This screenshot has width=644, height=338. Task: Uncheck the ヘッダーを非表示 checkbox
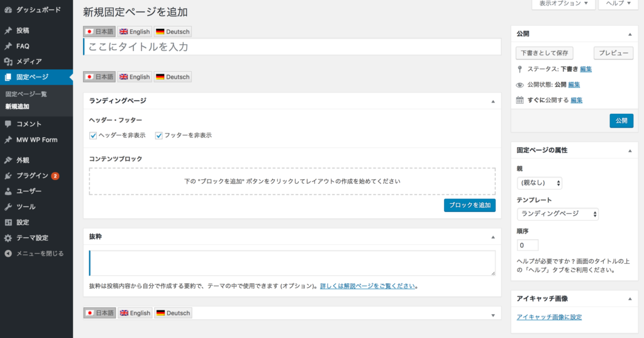93,135
